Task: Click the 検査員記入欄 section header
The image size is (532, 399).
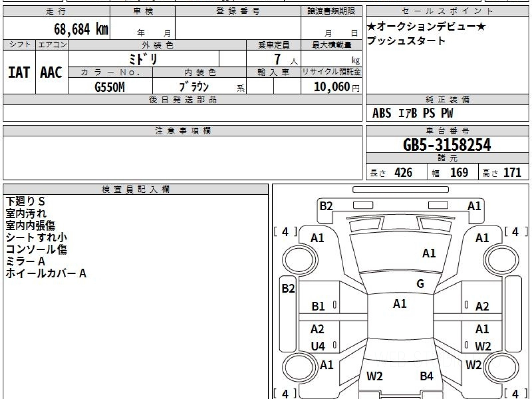Action: pos(136,189)
